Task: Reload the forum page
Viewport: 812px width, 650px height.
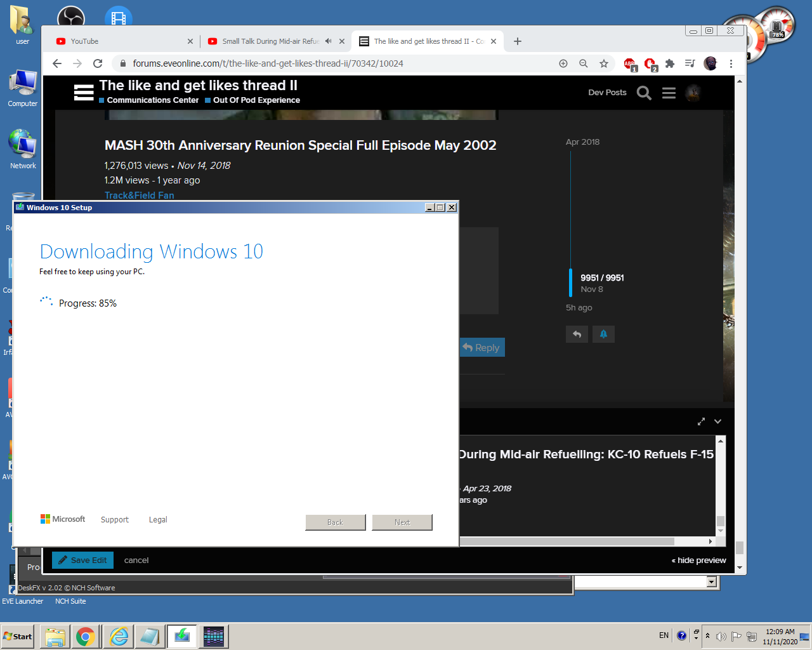Action: coord(98,63)
